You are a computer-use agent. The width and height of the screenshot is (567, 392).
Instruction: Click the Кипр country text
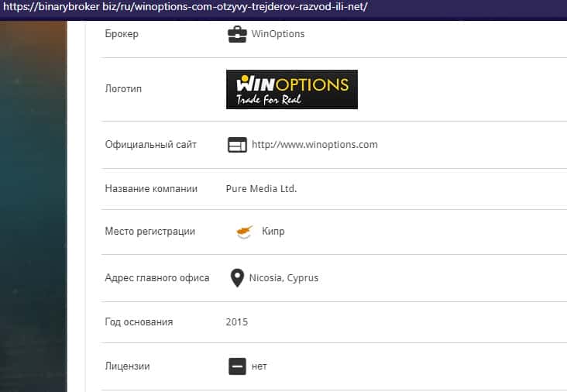point(273,232)
